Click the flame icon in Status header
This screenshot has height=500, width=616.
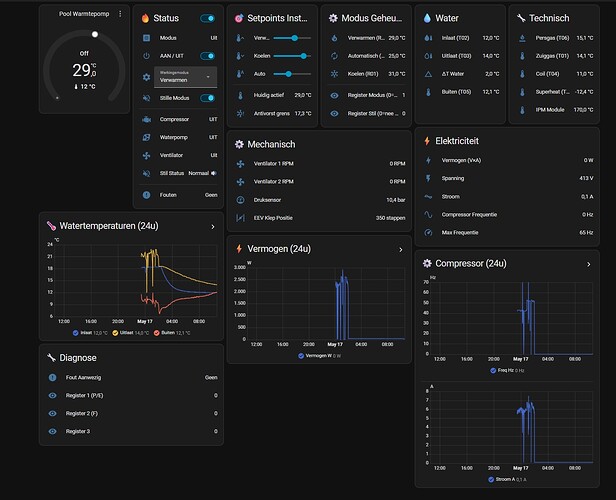pos(145,18)
